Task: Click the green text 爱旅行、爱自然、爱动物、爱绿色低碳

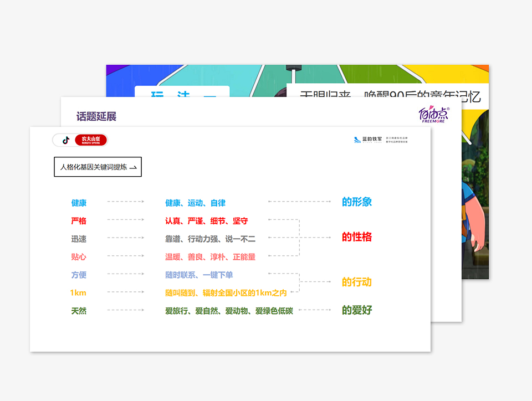Action: pos(229,311)
